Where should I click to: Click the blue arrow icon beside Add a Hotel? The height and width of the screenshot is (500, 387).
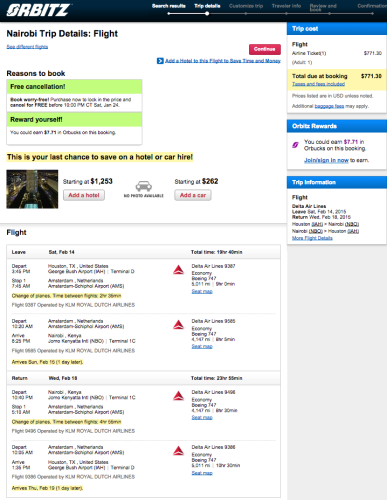(160, 61)
